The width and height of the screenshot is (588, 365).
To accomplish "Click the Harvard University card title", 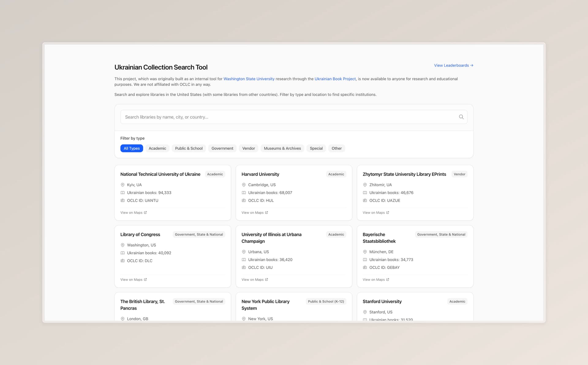I will tap(260, 174).
